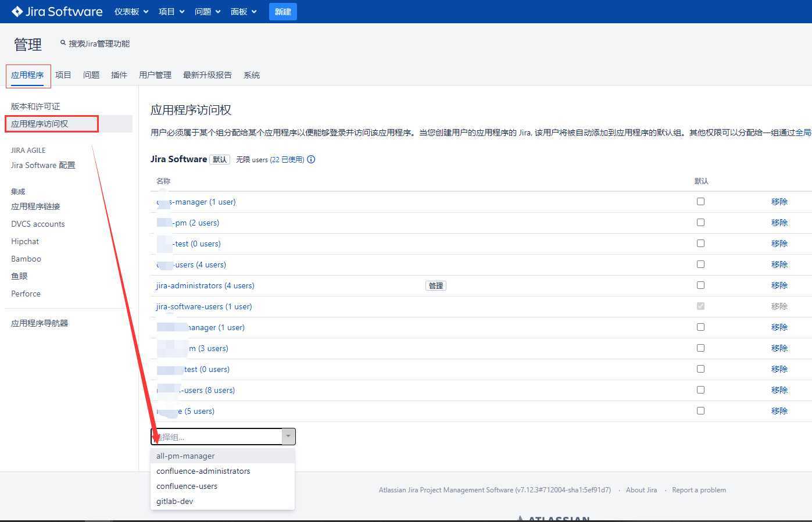The height and width of the screenshot is (522, 812).
Task: Open DVCS accounts sidebar link
Action: [38, 224]
